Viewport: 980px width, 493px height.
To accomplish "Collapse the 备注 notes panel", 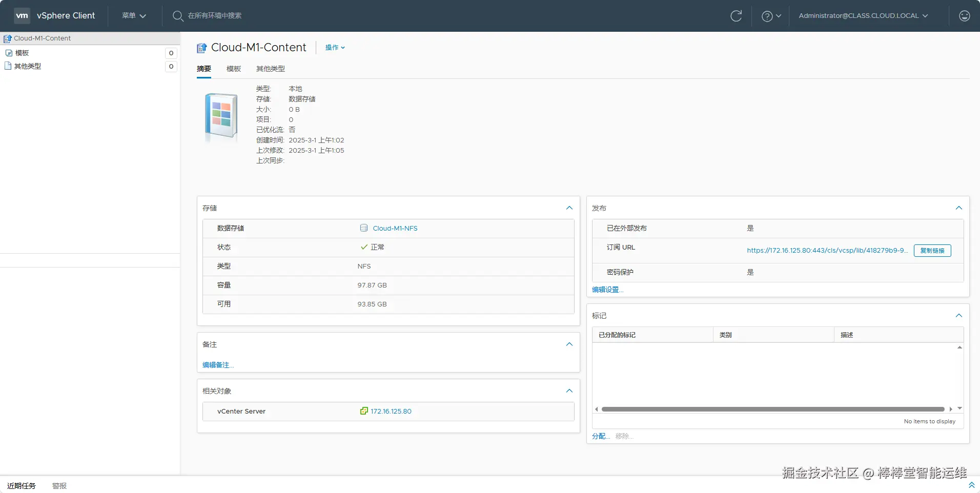I will point(569,344).
